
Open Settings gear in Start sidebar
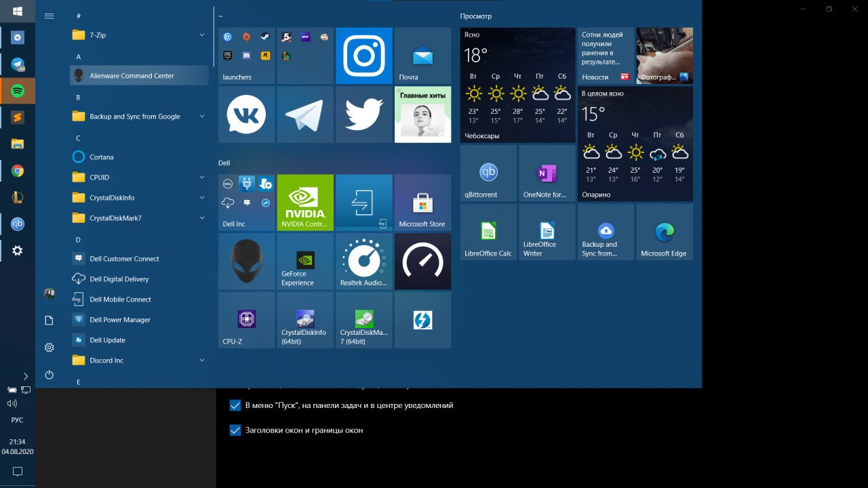pos(49,348)
